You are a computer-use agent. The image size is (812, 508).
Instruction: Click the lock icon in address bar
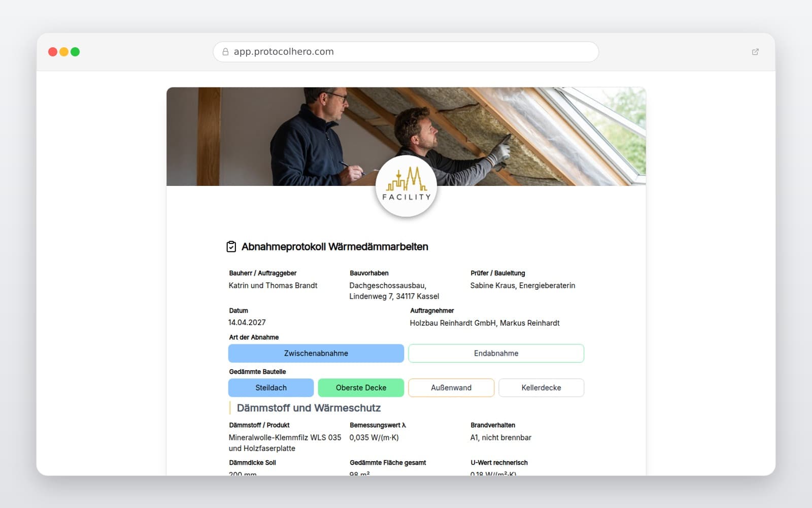click(x=225, y=52)
